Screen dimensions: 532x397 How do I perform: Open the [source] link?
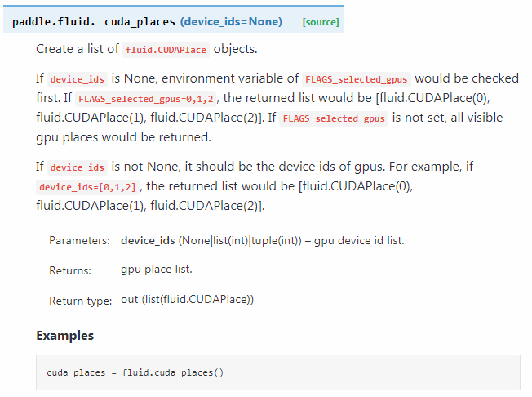click(x=320, y=21)
